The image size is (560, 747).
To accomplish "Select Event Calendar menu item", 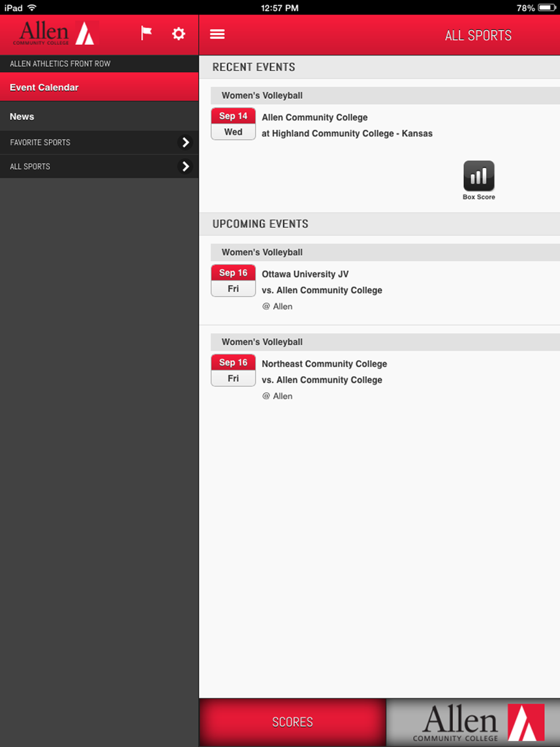I will tap(99, 87).
